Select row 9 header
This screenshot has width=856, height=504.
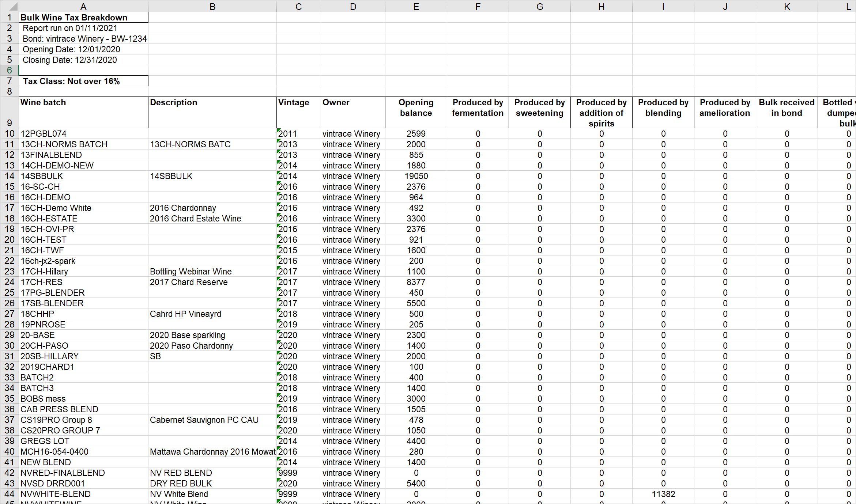[x=9, y=113]
